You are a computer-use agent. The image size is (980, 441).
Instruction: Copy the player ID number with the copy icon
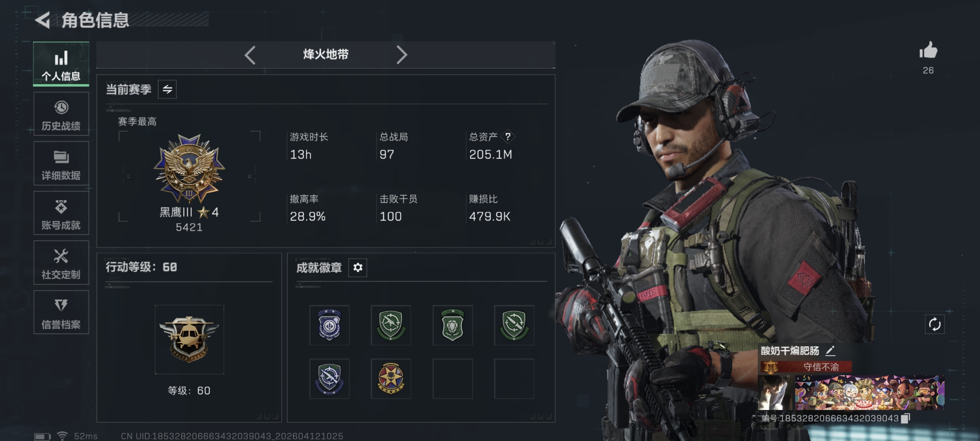pos(906,418)
